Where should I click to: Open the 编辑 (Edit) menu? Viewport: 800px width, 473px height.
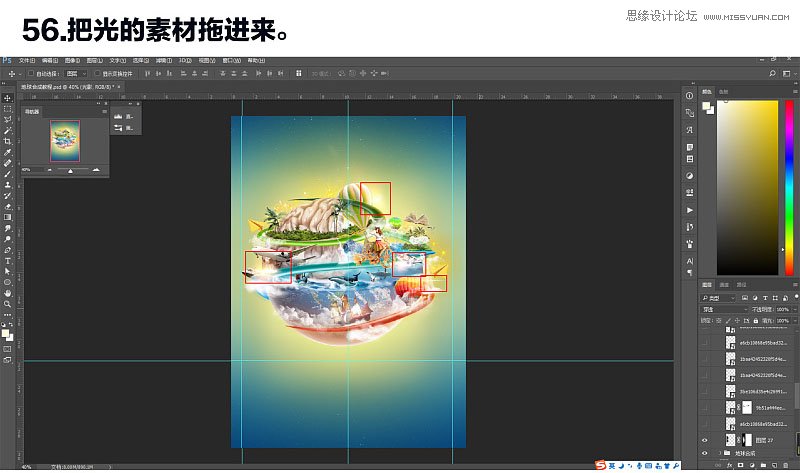(x=50, y=61)
